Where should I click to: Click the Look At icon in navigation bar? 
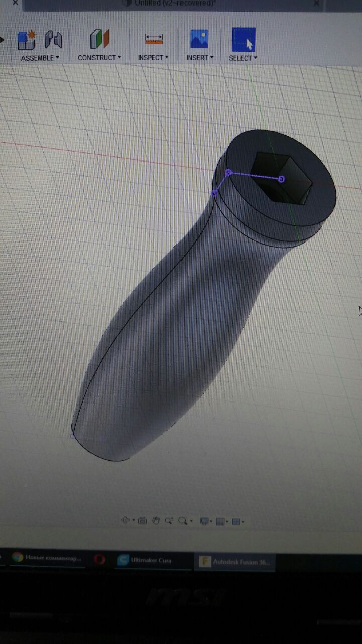[x=142, y=521]
